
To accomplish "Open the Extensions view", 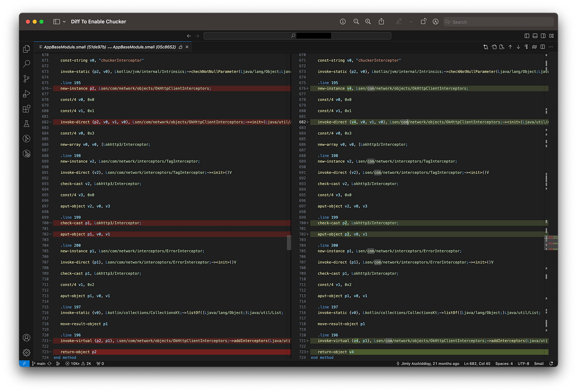I will click(26, 109).
